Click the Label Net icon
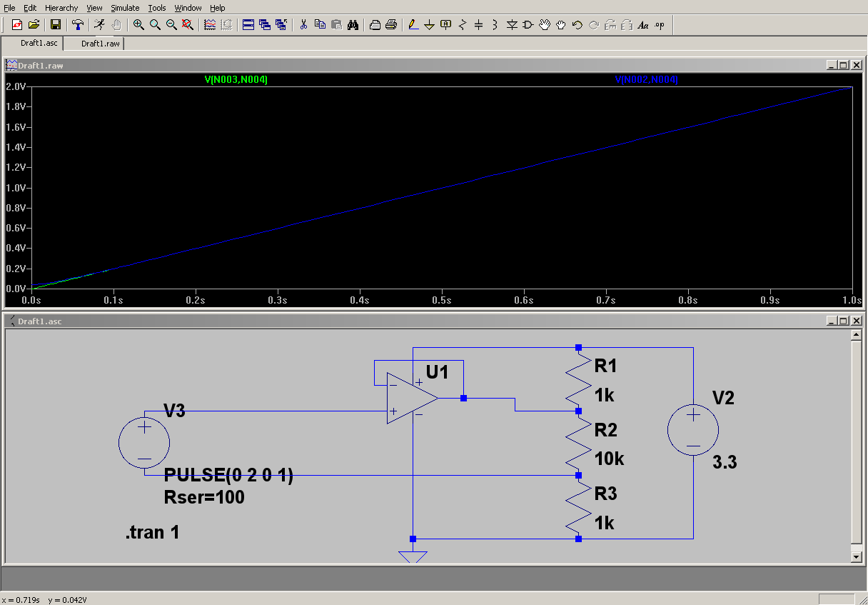This screenshot has height=605, width=868. pos(446,25)
